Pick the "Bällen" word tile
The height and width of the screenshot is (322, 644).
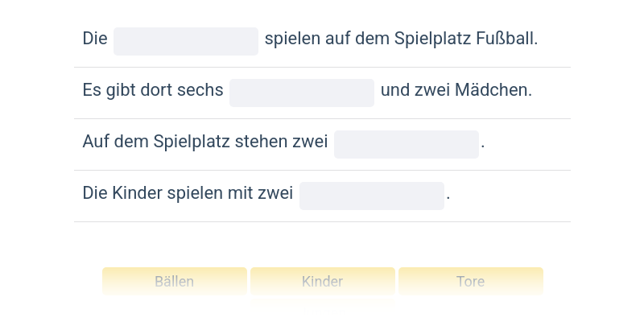[175, 282]
